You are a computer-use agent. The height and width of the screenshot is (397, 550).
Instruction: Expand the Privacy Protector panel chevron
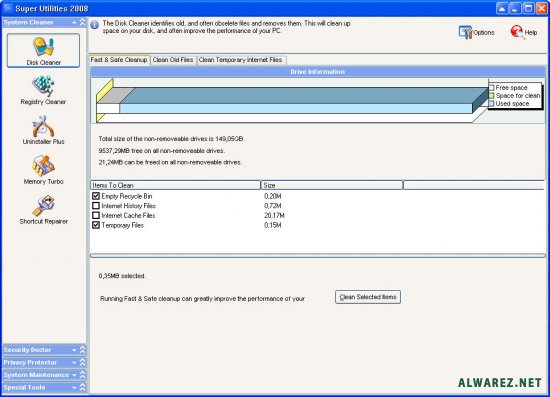82,362
